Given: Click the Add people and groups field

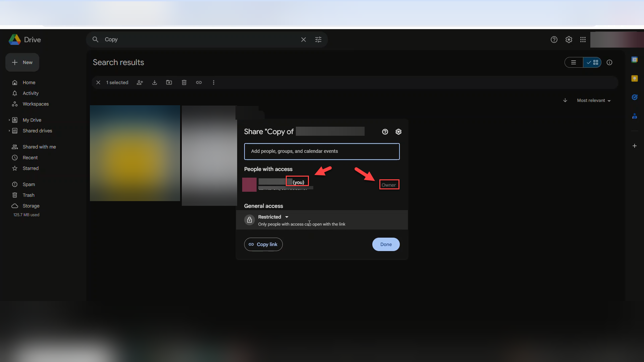Looking at the screenshot, I should pos(322,151).
